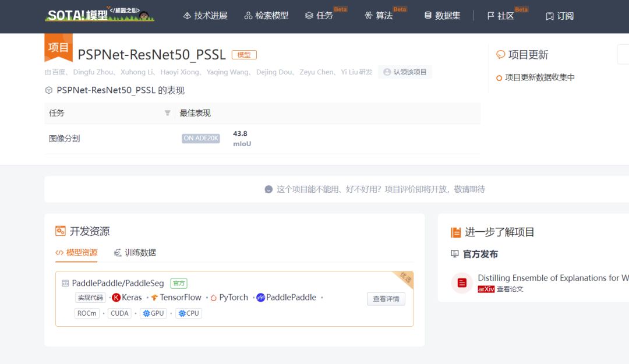Click the author Haoyi Xiong

pyautogui.click(x=180, y=72)
